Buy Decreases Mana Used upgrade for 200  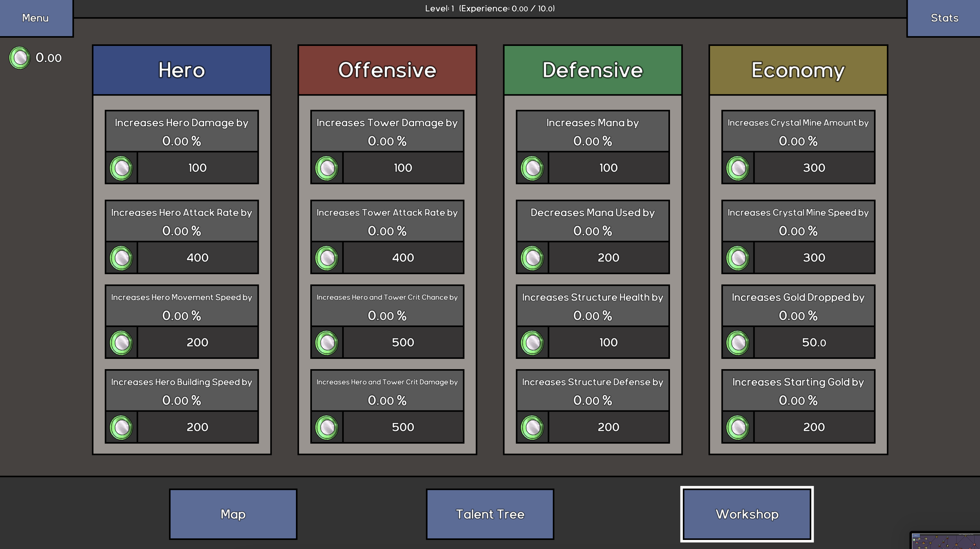tap(608, 258)
